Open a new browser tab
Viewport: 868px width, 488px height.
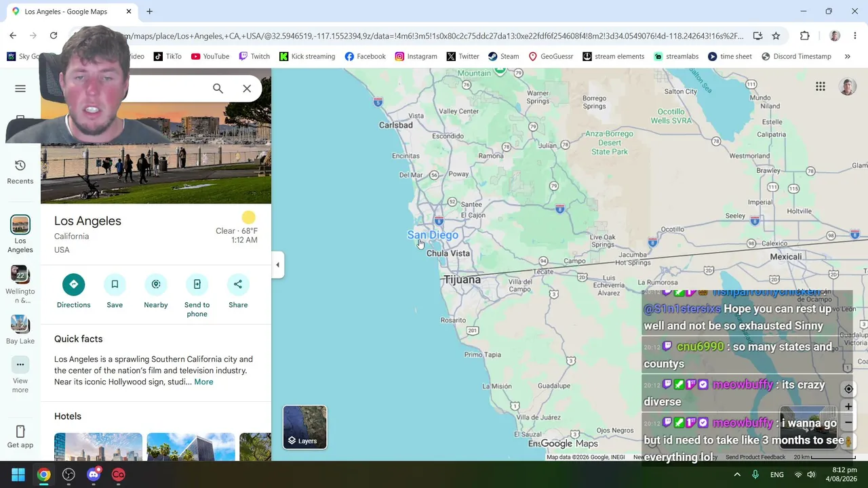pyautogui.click(x=149, y=12)
